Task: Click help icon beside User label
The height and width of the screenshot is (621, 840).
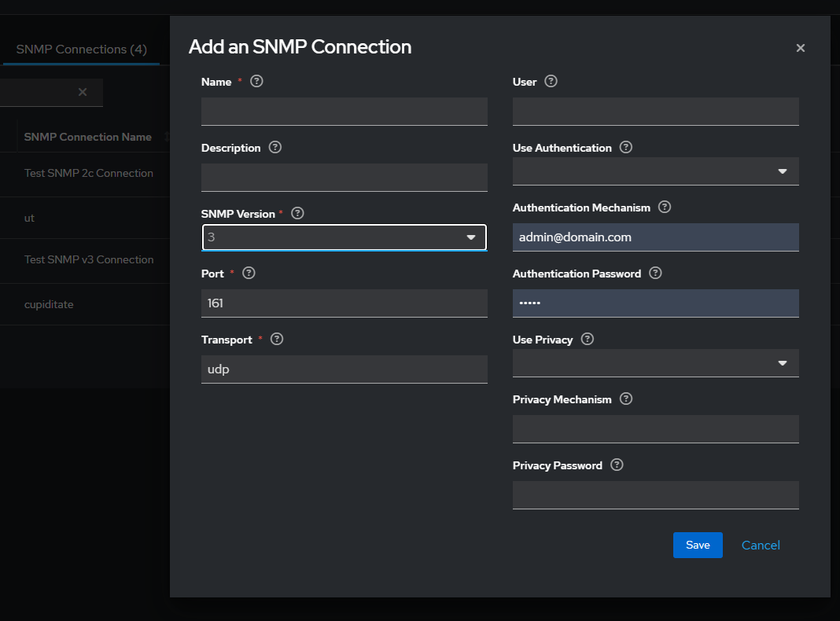Action: (551, 82)
